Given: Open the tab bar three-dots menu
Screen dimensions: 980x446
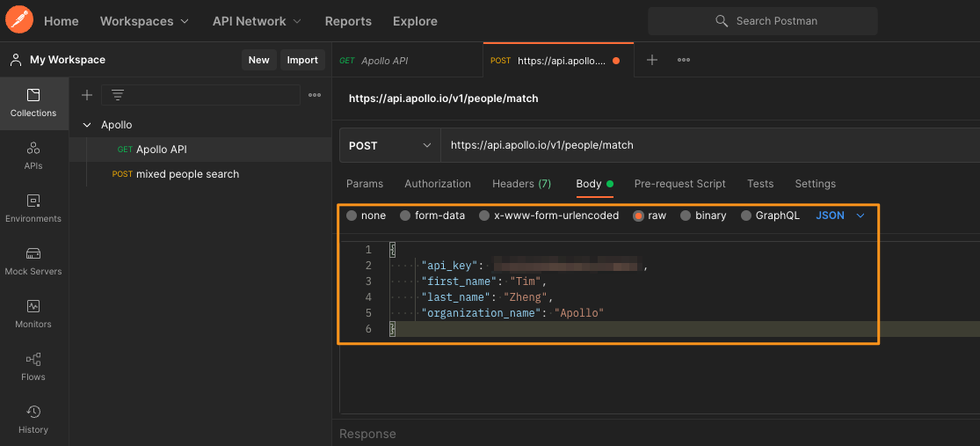Looking at the screenshot, I should [x=684, y=60].
